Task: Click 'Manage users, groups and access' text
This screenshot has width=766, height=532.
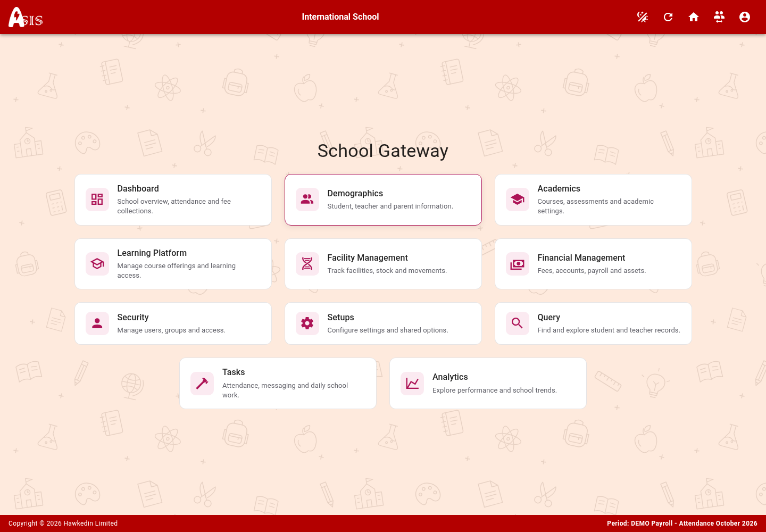Action: (x=171, y=330)
